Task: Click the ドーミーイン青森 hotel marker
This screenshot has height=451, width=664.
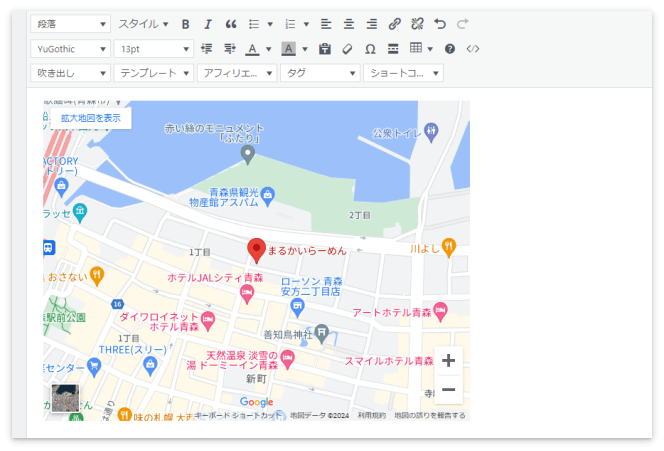Action: coord(288,360)
